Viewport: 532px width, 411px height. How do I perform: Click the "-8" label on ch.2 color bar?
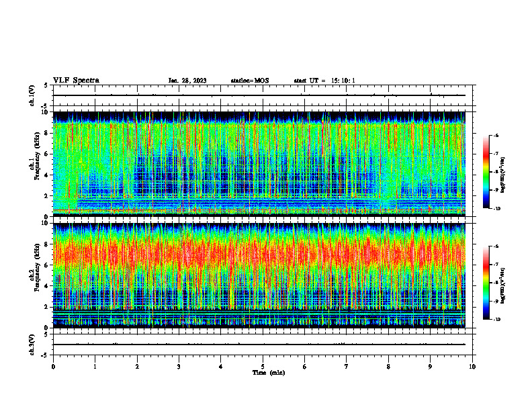(x=496, y=283)
